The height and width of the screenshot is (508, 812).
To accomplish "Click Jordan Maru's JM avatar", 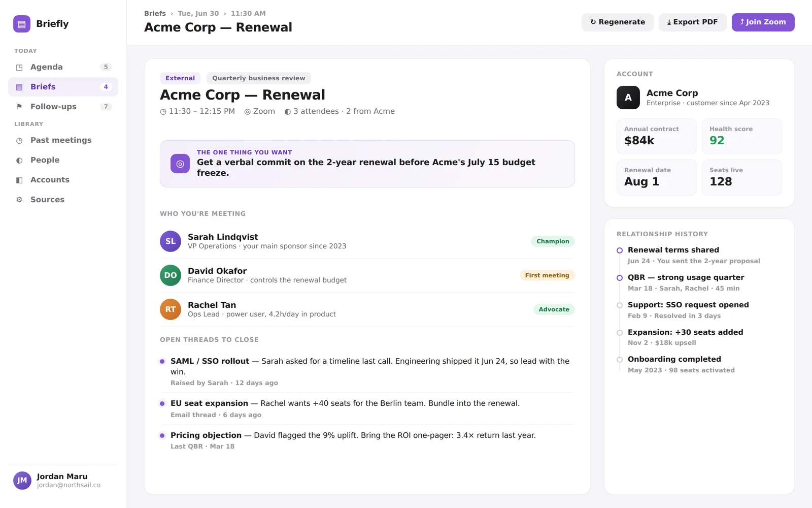I will point(22,481).
